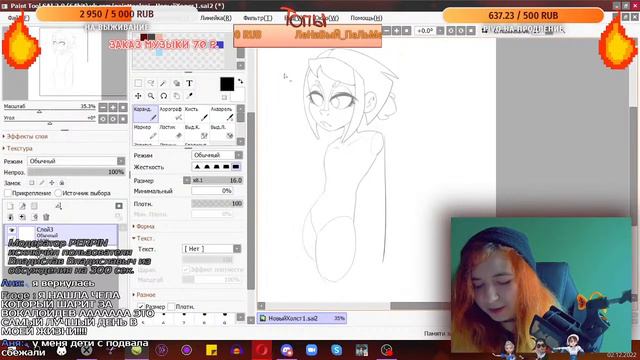Zoom out navigator with minus button

coord(103,107)
